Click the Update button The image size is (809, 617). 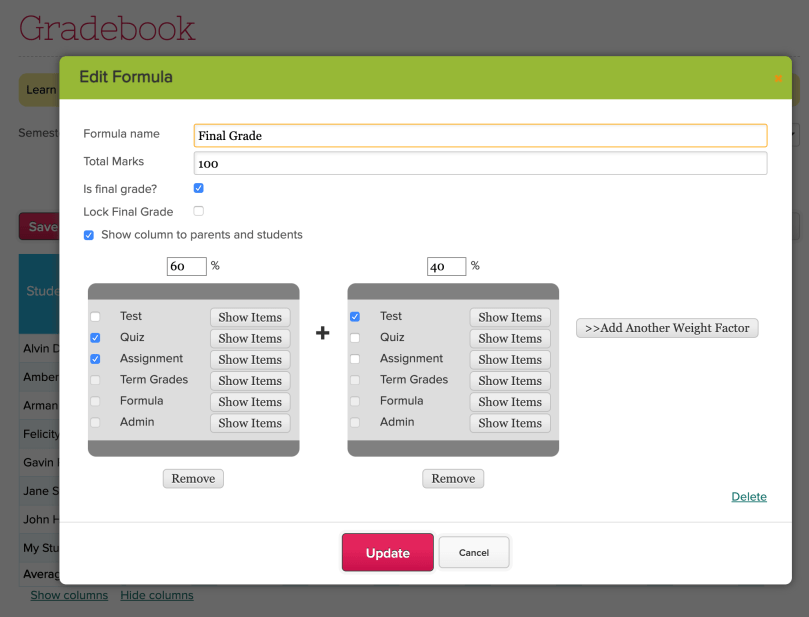pyautogui.click(x=388, y=553)
